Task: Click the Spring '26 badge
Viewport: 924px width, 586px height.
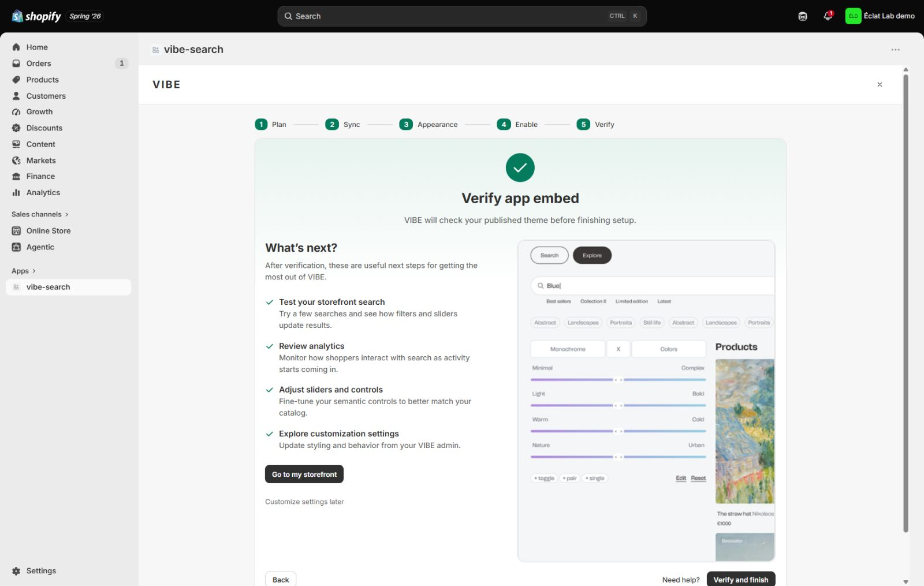Action: point(85,16)
